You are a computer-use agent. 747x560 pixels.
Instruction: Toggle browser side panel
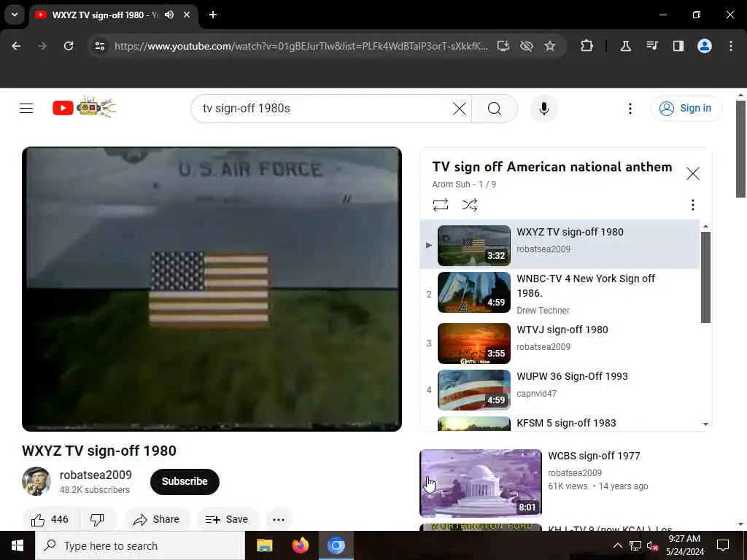[678, 46]
